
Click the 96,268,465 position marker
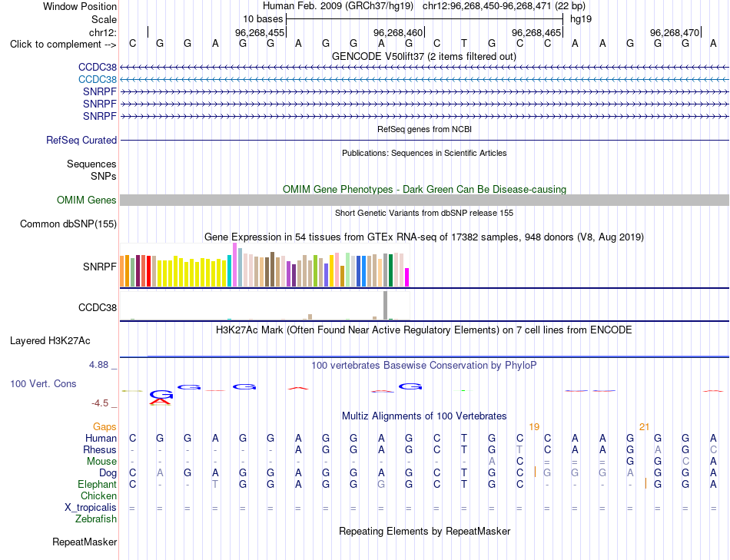(536, 32)
